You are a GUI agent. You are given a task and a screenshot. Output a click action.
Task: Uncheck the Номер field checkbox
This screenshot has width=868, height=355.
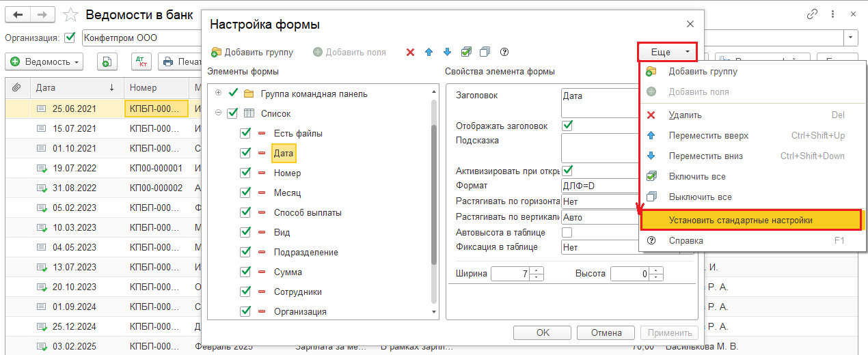(x=246, y=173)
